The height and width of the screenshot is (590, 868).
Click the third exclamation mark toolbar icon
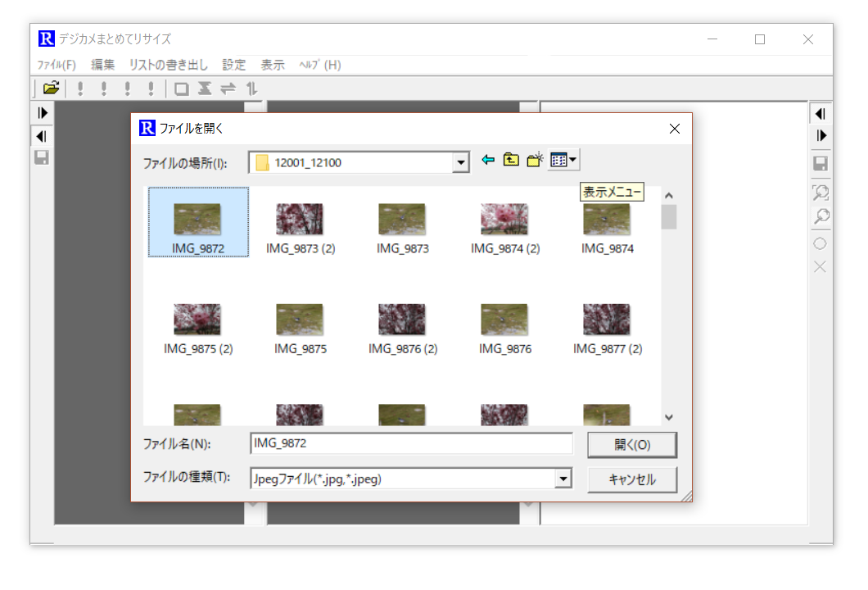tap(128, 88)
